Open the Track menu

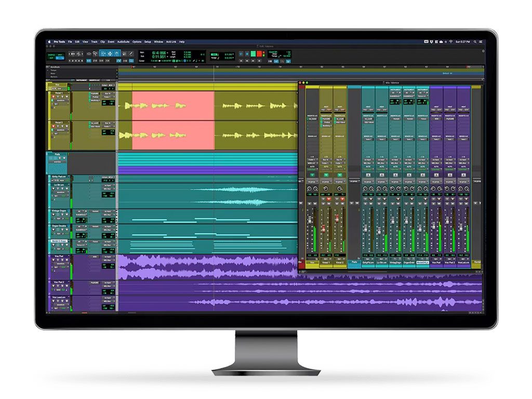point(94,42)
